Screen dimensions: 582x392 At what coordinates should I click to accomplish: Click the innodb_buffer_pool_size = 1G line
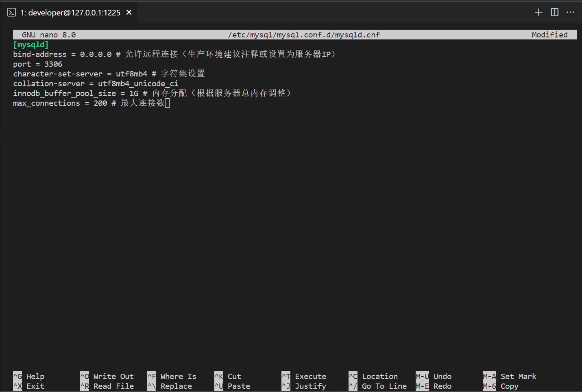coord(152,94)
